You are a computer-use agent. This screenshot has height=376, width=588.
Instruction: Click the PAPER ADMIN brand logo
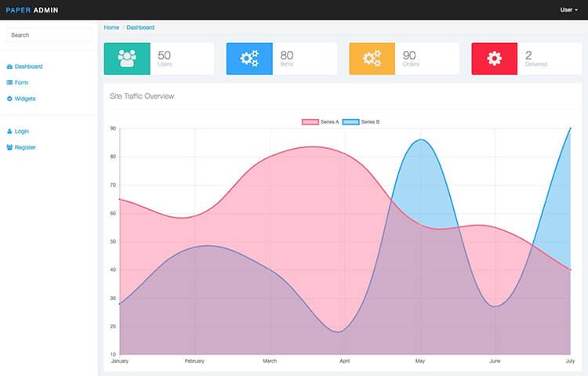coord(32,10)
